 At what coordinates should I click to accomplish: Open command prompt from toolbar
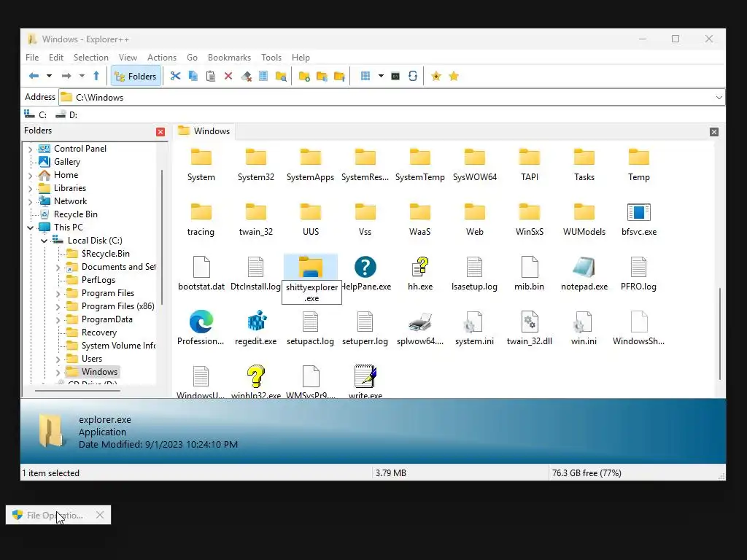click(x=395, y=76)
